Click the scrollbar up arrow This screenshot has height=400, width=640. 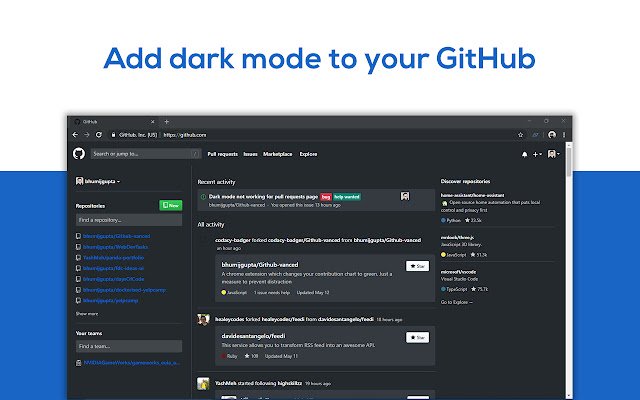(569, 145)
